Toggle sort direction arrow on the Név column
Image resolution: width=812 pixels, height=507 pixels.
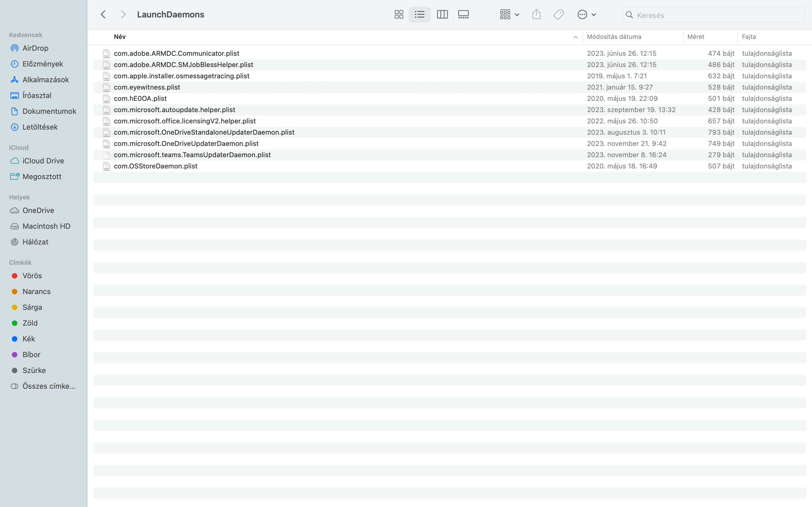tap(575, 37)
